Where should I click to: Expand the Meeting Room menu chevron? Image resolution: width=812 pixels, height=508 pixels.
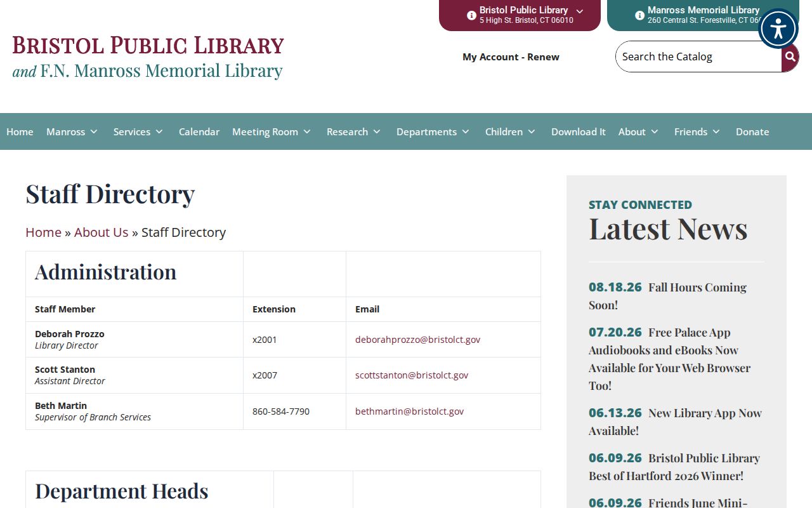(x=307, y=131)
